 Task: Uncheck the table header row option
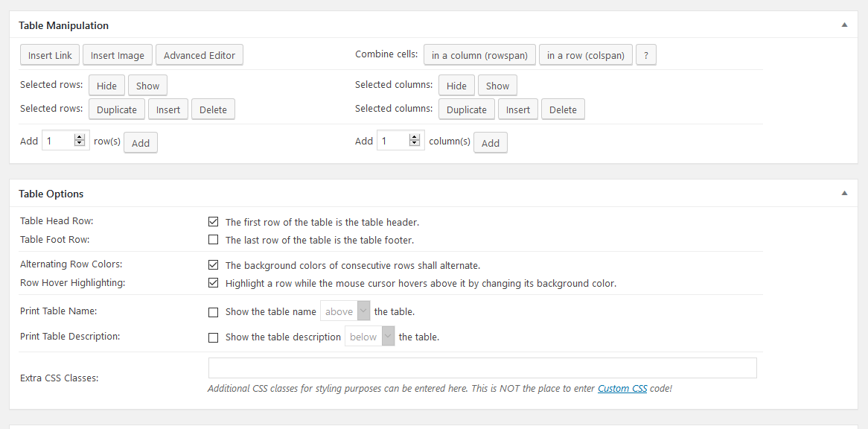(214, 221)
